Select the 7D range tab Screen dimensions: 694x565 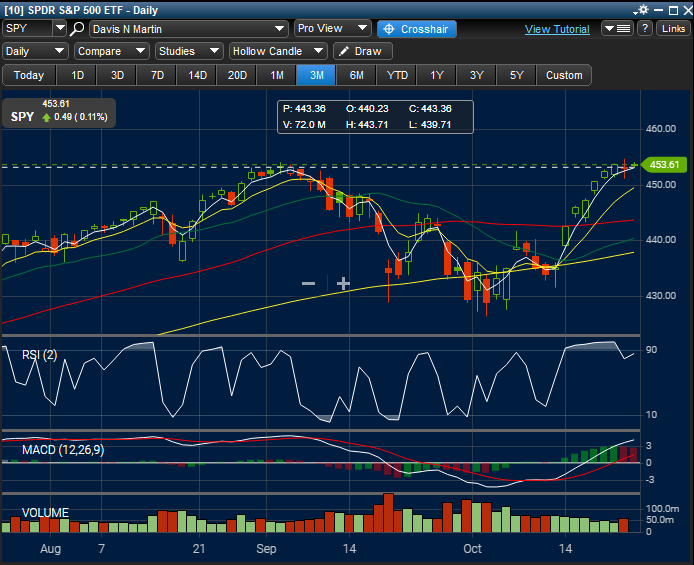[157, 75]
